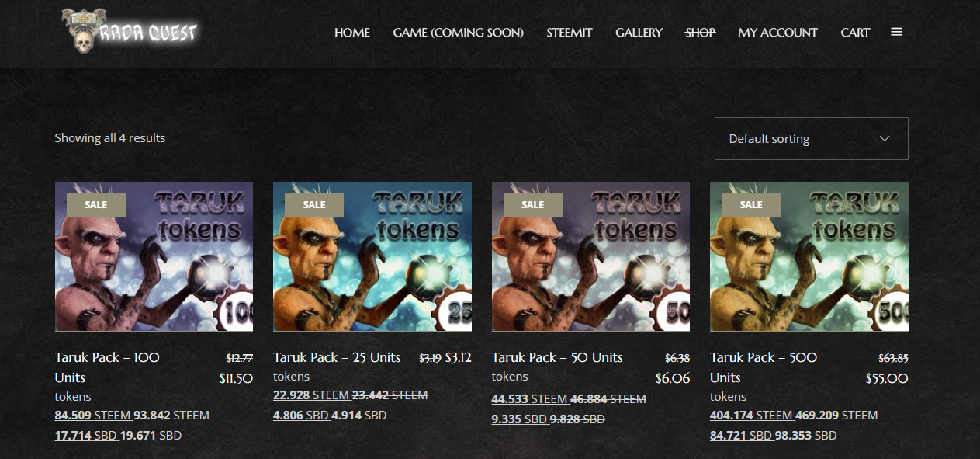Open Taruk Pack – 500 Units title link

click(x=764, y=367)
